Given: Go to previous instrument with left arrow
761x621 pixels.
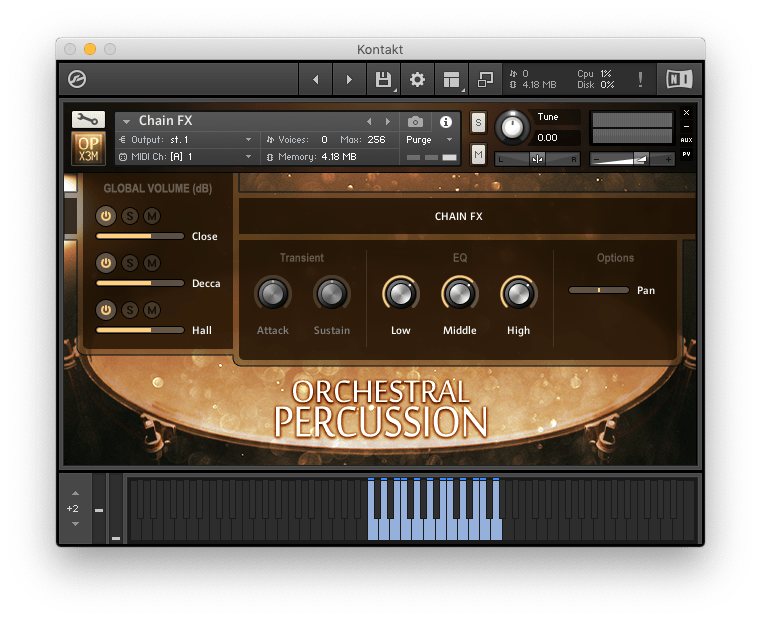Looking at the screenshot, I should coord(315,79).
